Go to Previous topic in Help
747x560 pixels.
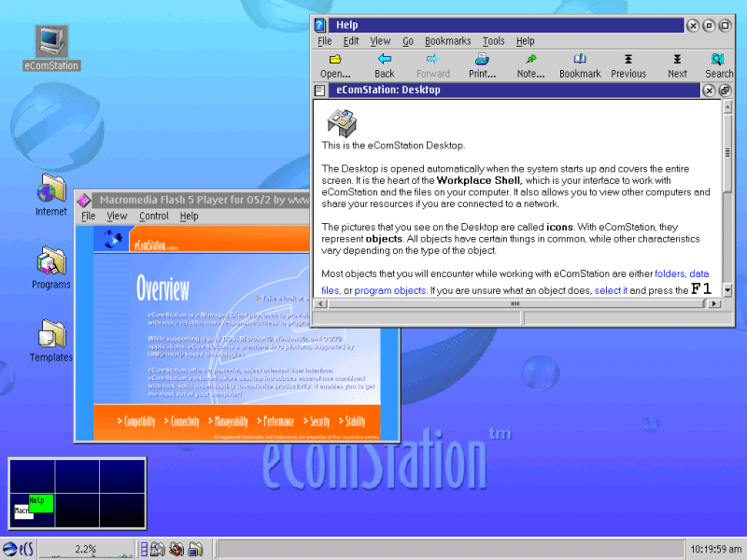click(x=628, y=64)
